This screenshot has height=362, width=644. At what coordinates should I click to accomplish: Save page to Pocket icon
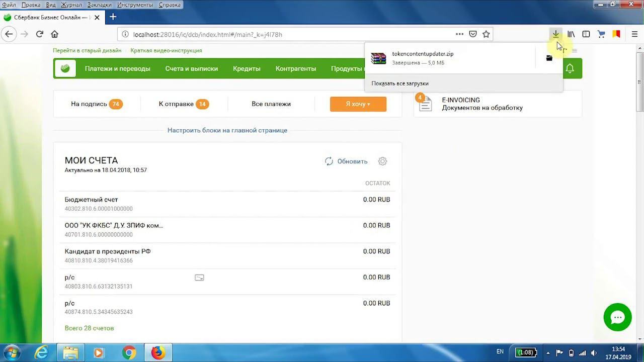click(x=473, y=34)
